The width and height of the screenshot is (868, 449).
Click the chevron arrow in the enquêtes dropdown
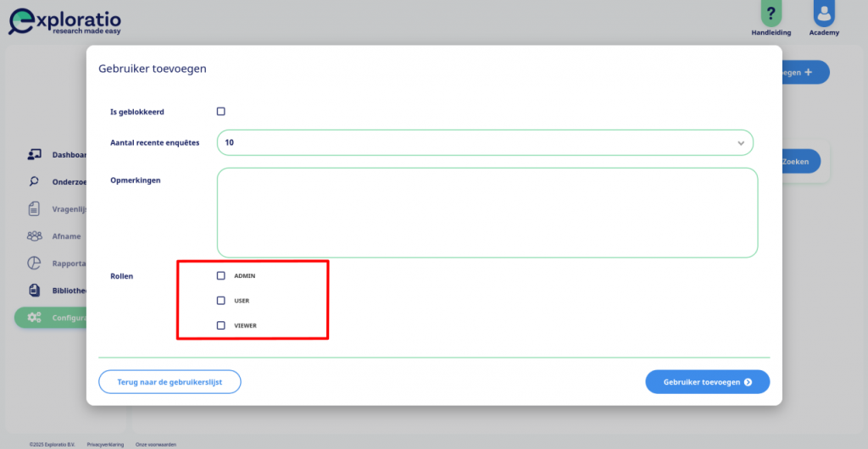click(x=741, y=143)
